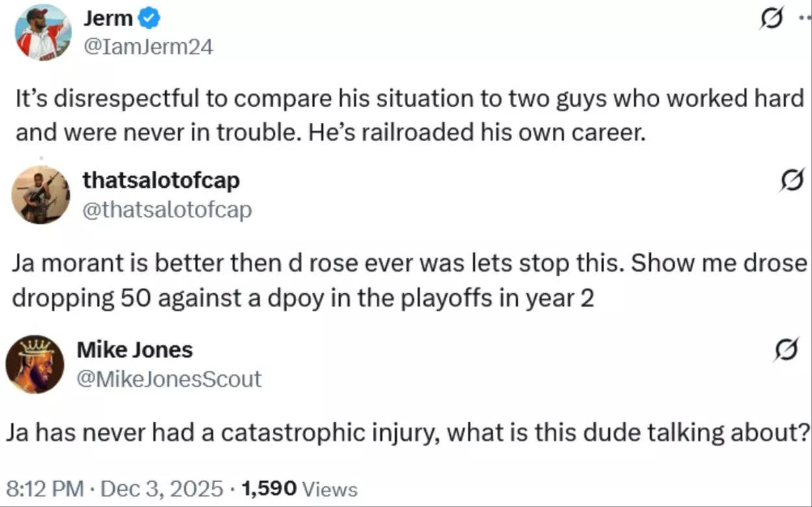Click the Jerm display name
Image resolution: width=812 pixels, height=507 pixels.
click(x=106, y=18)
